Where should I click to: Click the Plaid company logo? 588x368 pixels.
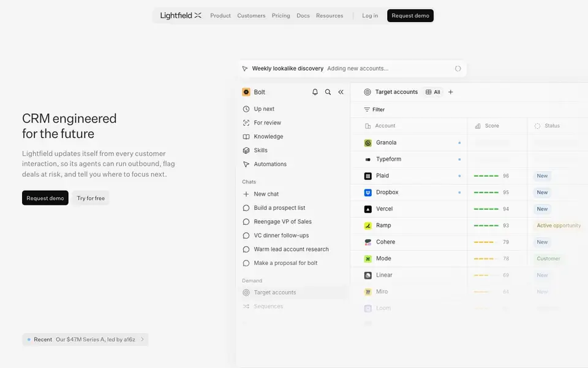coord(368,176)
